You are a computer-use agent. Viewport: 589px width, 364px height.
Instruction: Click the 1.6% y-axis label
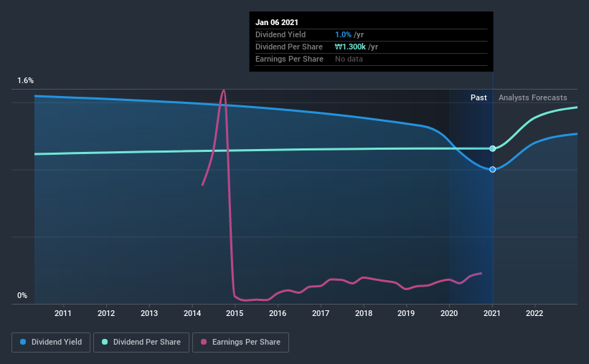26,81
